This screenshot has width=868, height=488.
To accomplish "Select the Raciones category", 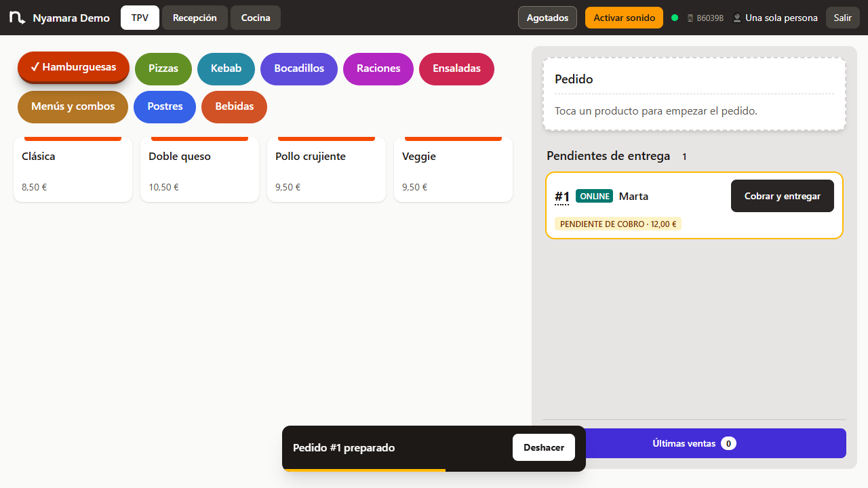I will pos(378,69).
